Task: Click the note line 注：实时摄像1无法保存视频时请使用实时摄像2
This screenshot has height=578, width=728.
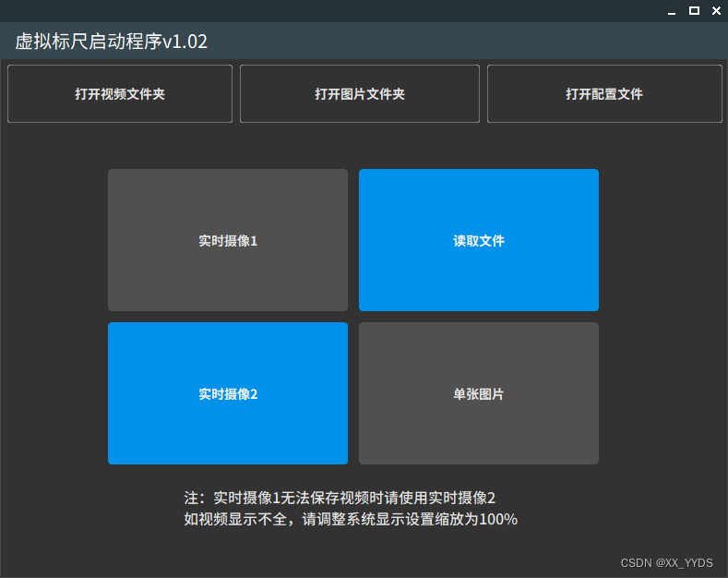Action: click(x=340, y=498)
